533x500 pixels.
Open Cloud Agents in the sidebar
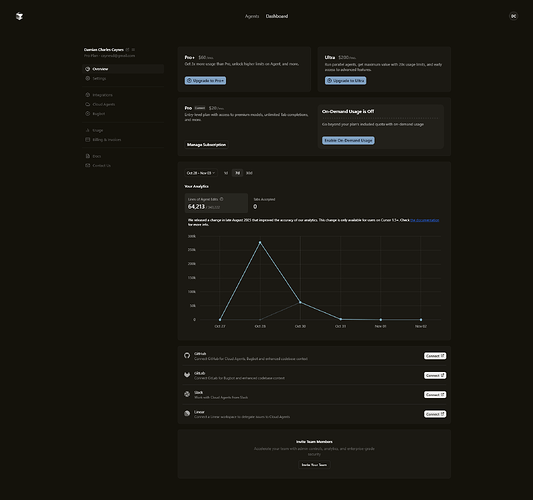(x=123, y=104)
